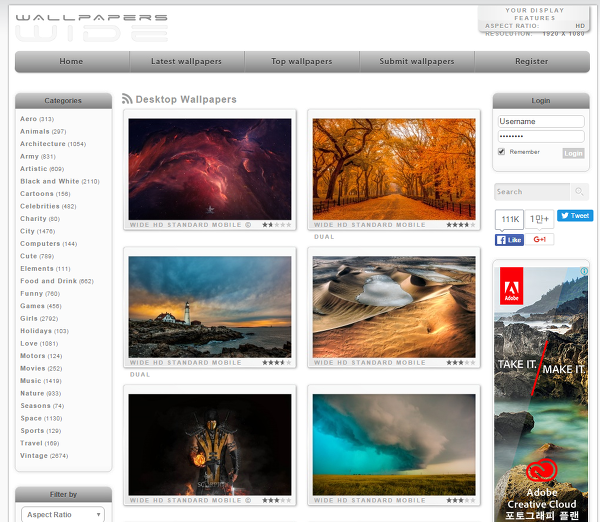Viewport: 600px width, 522px height.
Task: Rate the red nebula wallpaper with stars
Action: click(277, 225)
